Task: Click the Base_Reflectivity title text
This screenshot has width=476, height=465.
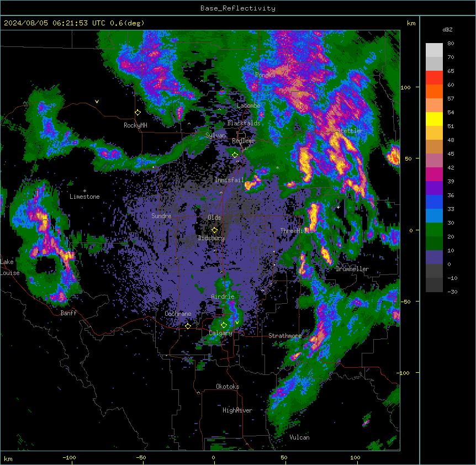Action: (238, 8)
